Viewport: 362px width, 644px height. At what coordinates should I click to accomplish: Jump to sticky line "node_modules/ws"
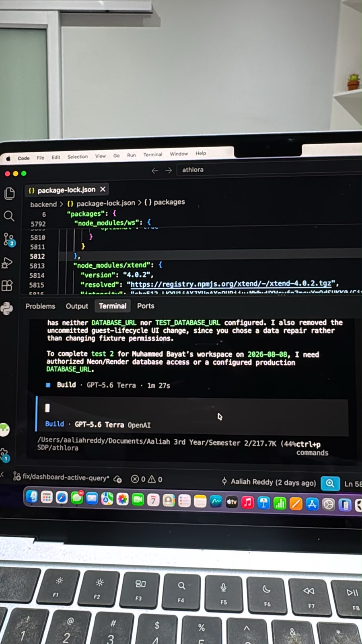coord(113,223)
